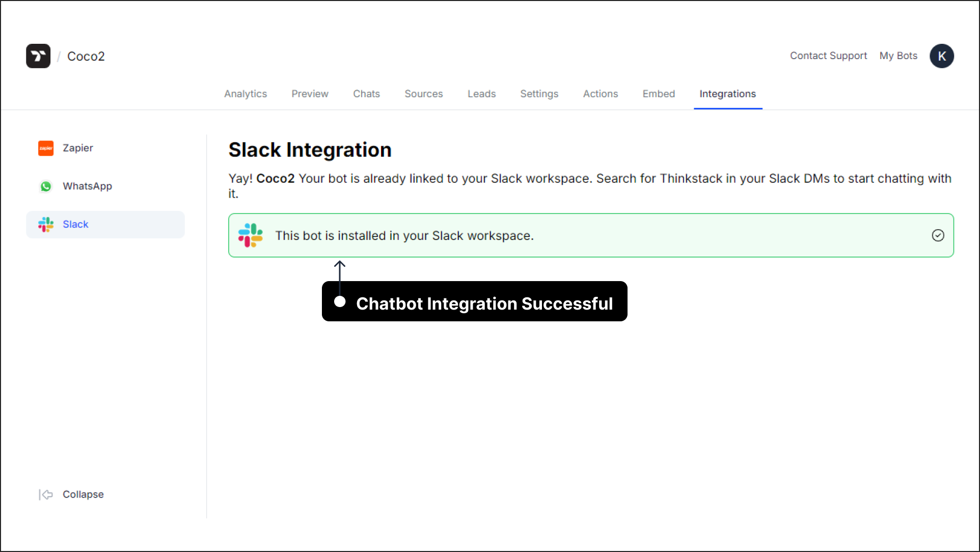Toggle the Leads tab view
This screenshot has width=980, height=552.
click(481, 94)
